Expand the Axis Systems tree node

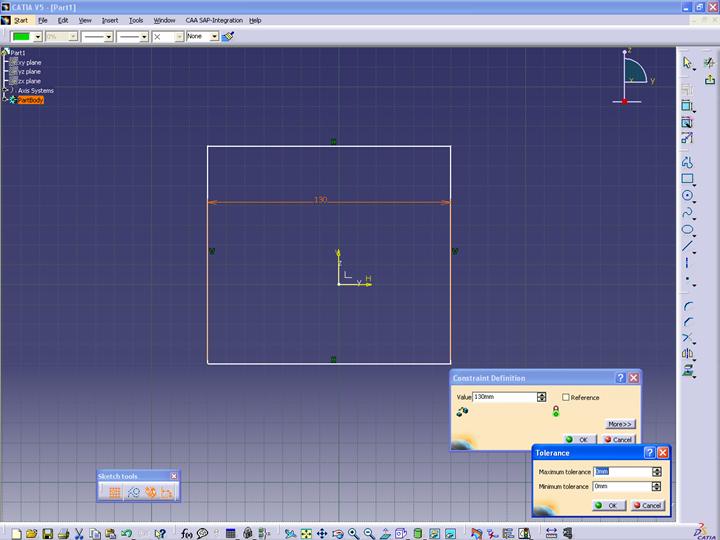tap(5, 90)
